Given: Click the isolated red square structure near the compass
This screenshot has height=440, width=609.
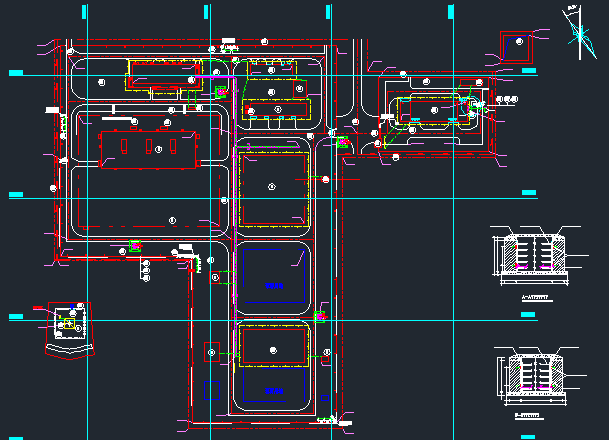Looking at the screenshot, I should 517,45.
